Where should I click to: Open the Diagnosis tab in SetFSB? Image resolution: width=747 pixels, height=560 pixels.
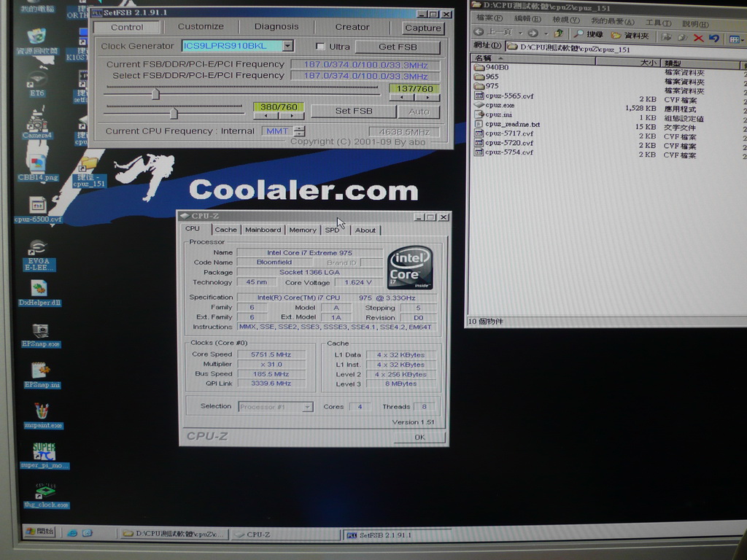coord(276,27)
